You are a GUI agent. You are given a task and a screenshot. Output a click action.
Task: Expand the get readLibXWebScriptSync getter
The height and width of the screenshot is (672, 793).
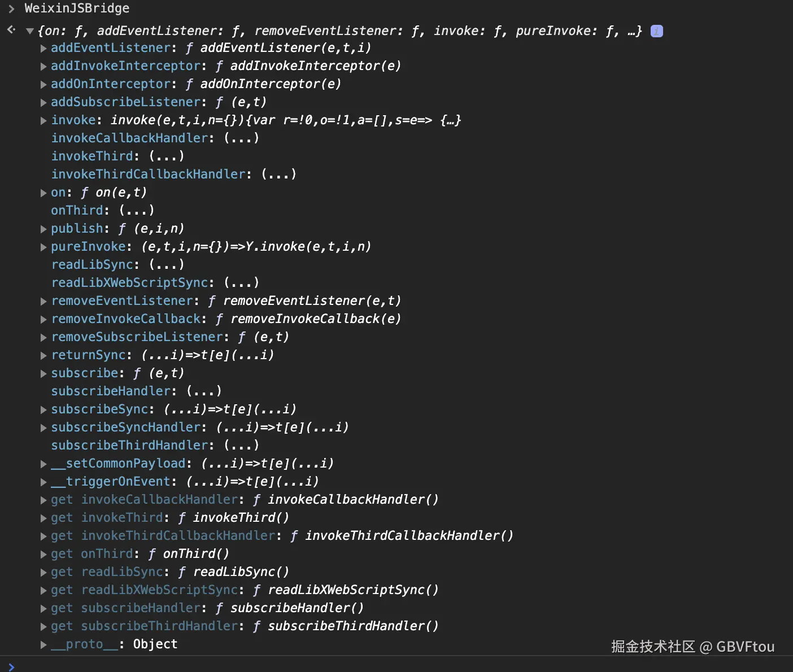click(43, 591)
